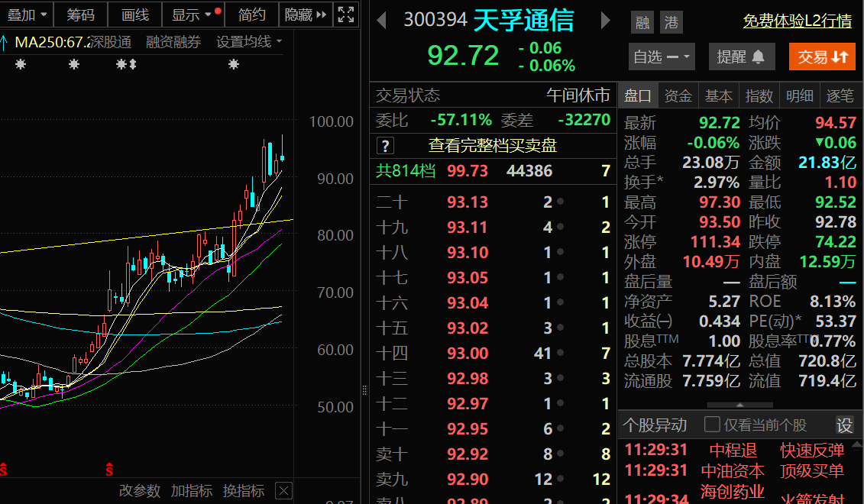Click price 92.92 in row 卖十
Image resolution: width=864 pixels, height=504 pixels.
(468, 454)
